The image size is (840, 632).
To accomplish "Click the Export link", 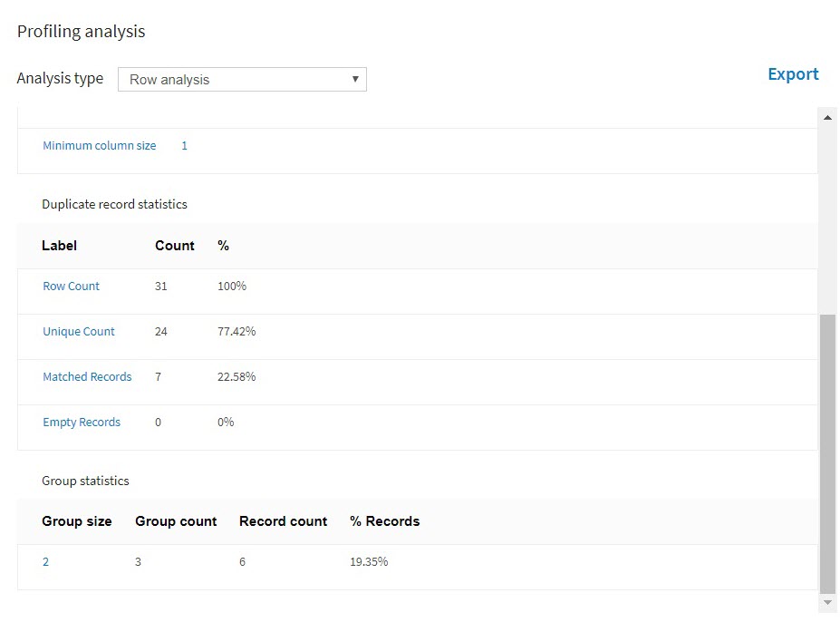I will [793, 74].
